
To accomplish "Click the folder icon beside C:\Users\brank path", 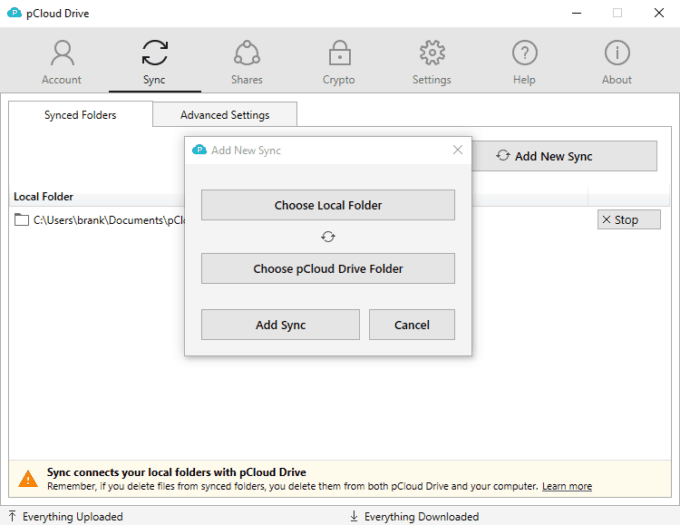I will point(22,220).
